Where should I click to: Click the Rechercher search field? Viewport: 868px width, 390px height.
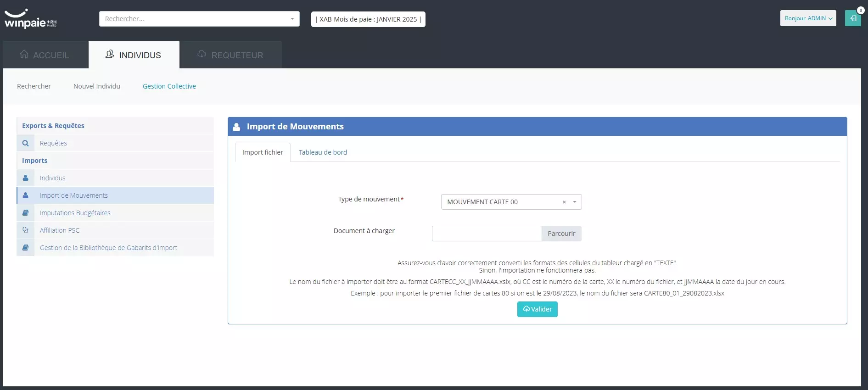(199, 19)
